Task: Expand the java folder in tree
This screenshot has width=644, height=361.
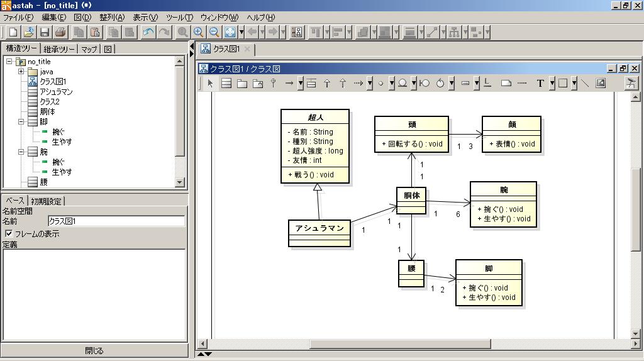Action: pos(21,72)
